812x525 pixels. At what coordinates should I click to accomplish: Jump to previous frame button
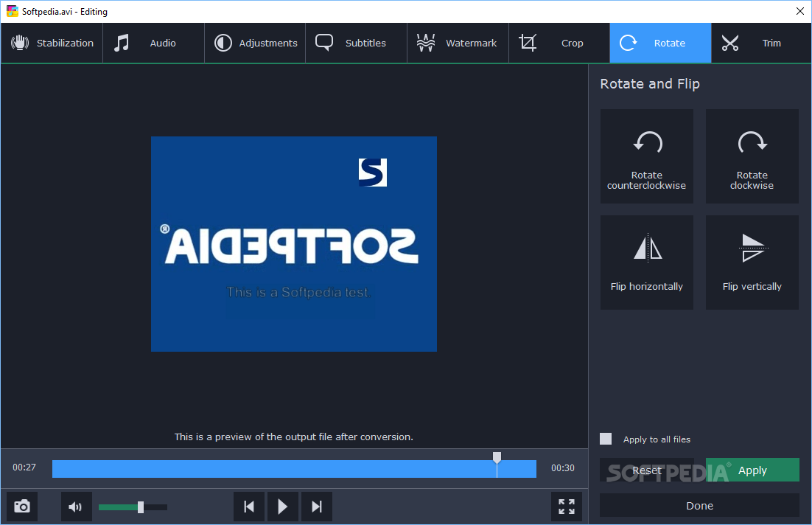click(x=249, y=507)
